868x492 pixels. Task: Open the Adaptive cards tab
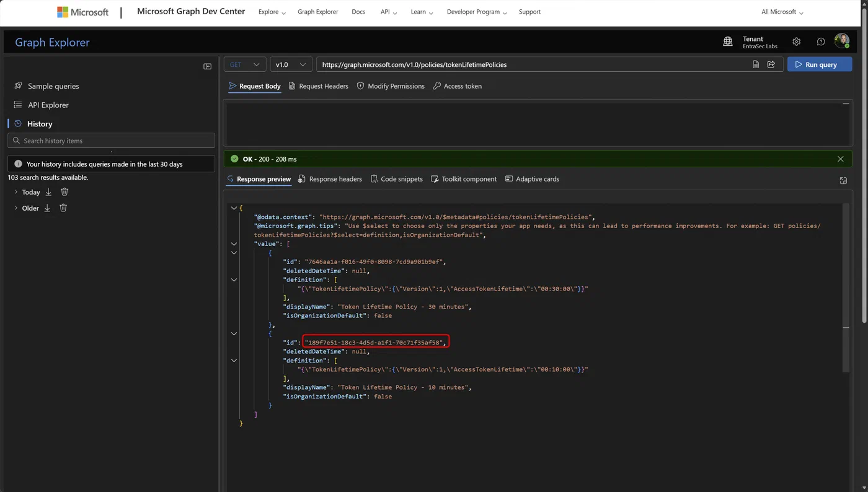click(532, 179)
